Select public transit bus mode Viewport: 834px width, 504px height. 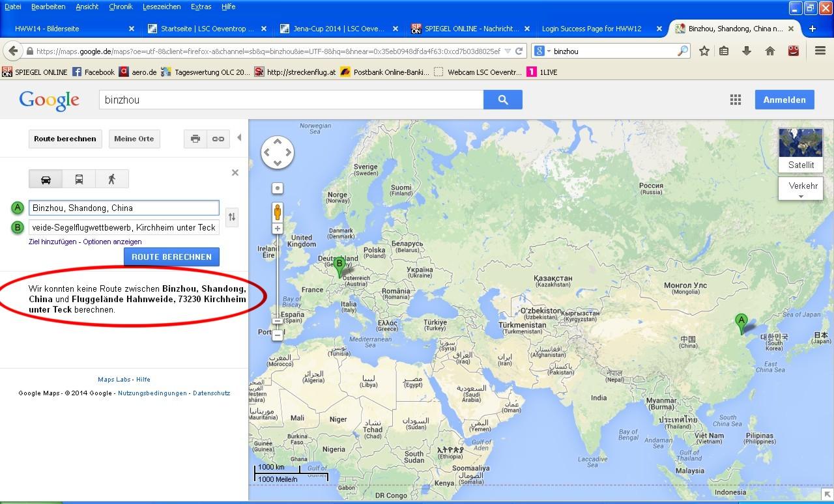tap(79, 179)
